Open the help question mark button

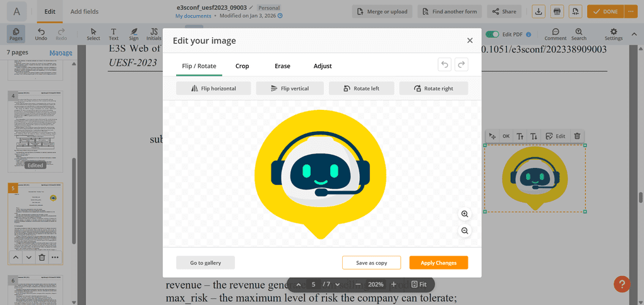622,284
